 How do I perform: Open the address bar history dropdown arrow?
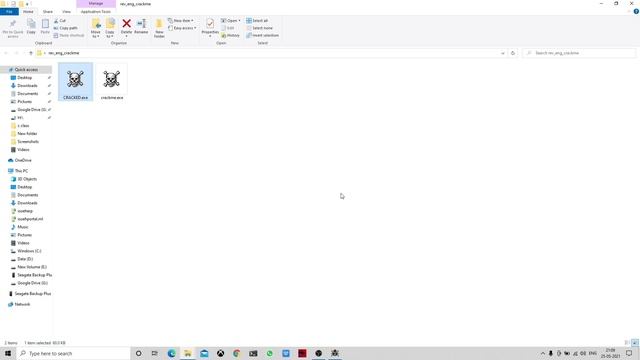coord(502,53)
